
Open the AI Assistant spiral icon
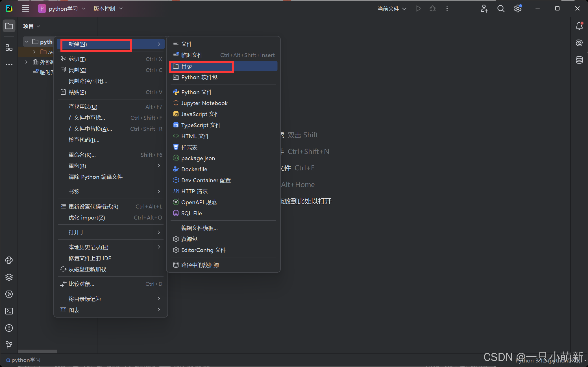tap(579, 43)
